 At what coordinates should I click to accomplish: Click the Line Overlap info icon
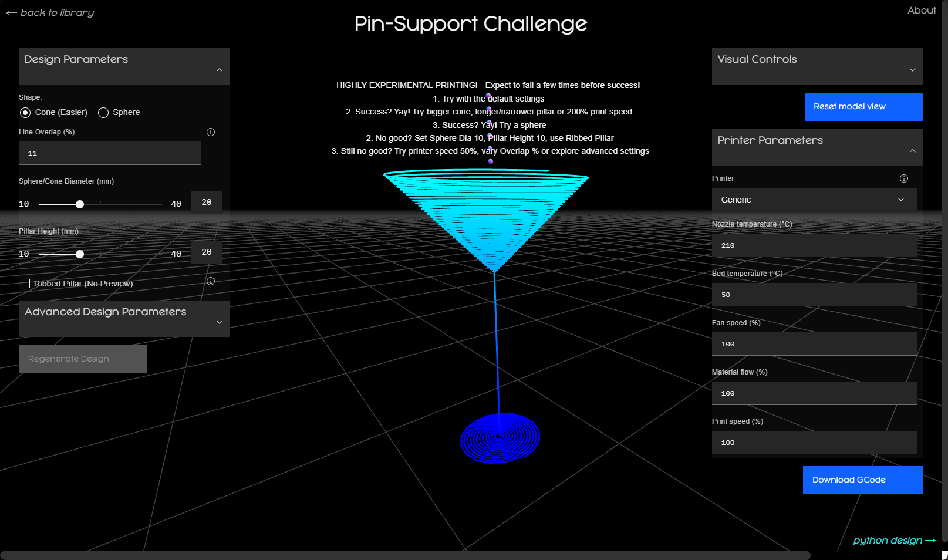click(x=211, y=132)
